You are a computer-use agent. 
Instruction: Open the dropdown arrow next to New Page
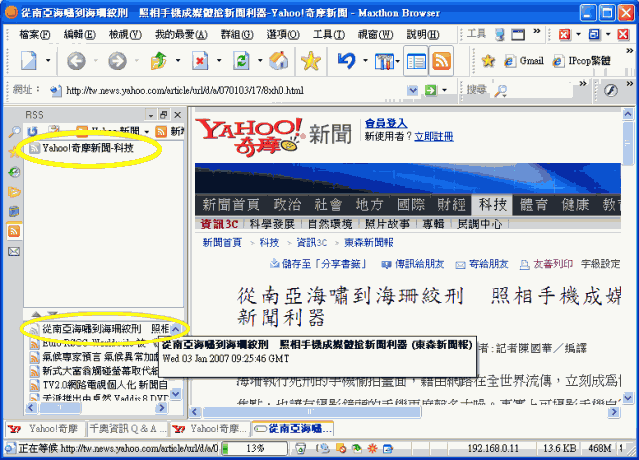[48, 61]
